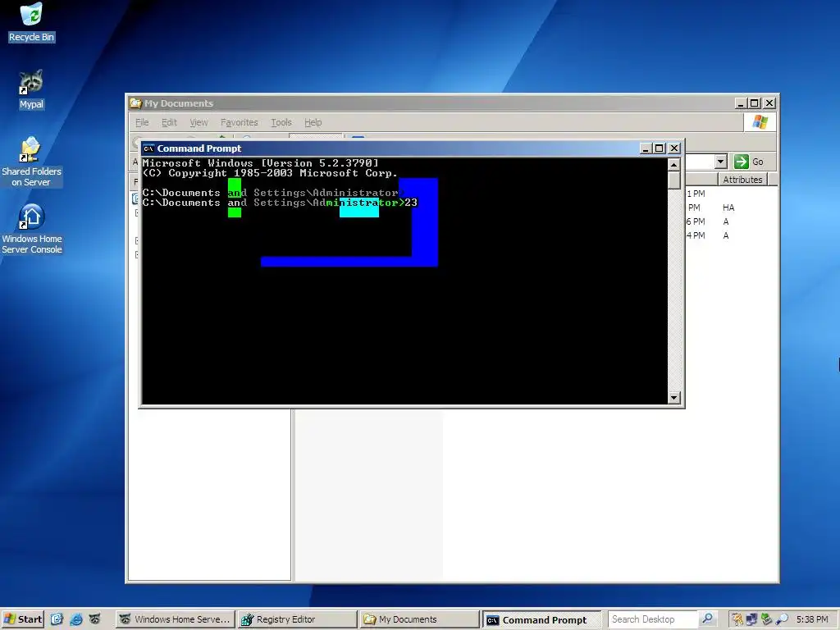This screenshot has width=840, height=630.
Task: Click the network computers tray icon
Action: [751, 619]
